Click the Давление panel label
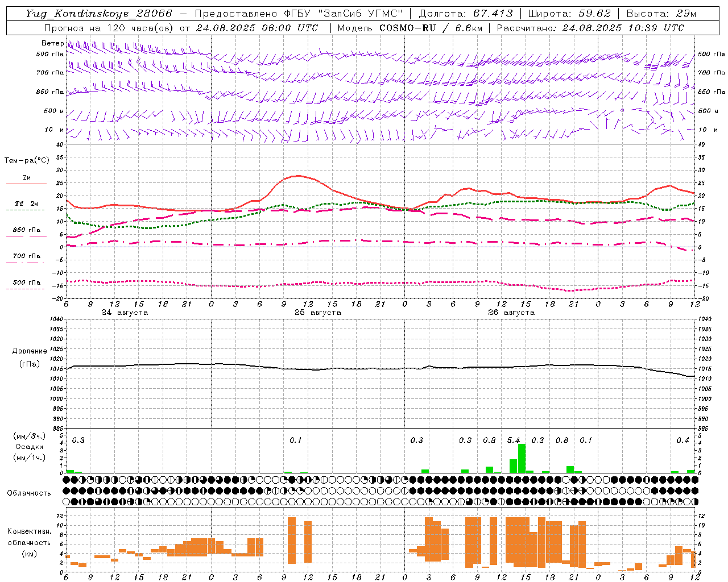Screen dimensions: 728x582 (x=30, y=351)
